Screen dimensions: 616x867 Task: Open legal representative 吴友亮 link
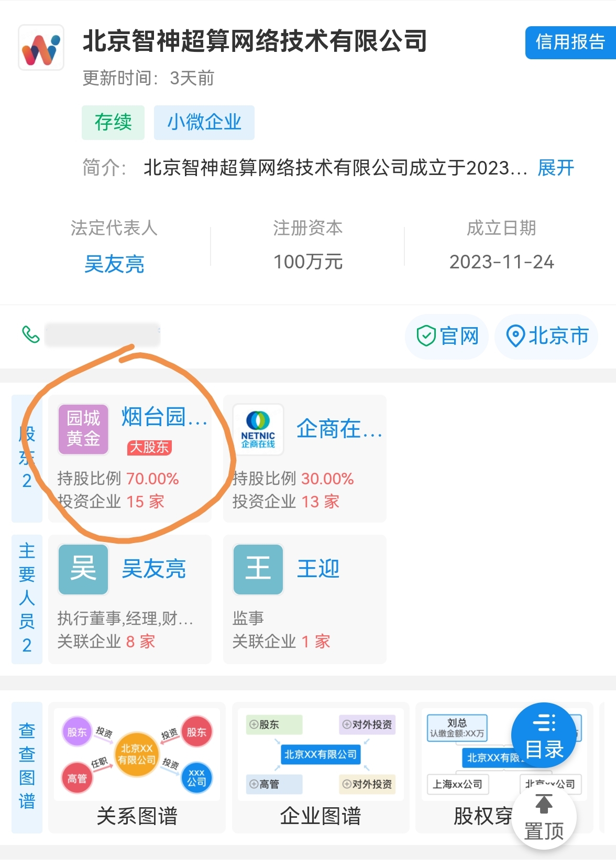[x=114, y=264]
